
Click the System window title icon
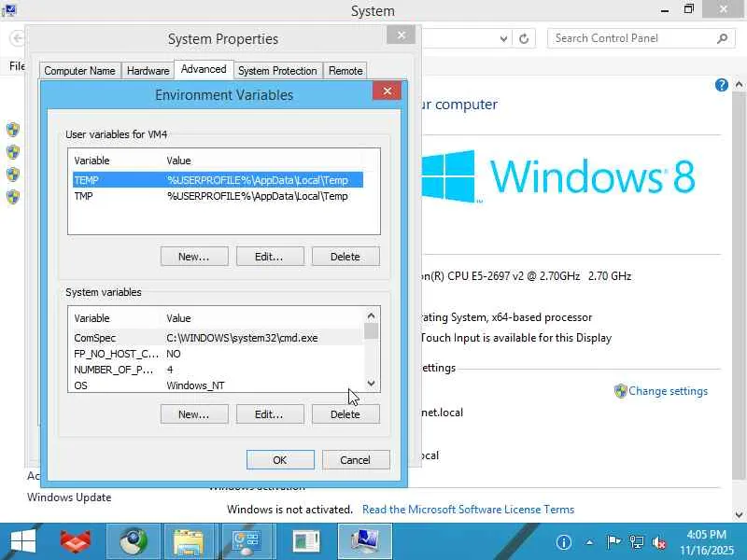point(9,9)
